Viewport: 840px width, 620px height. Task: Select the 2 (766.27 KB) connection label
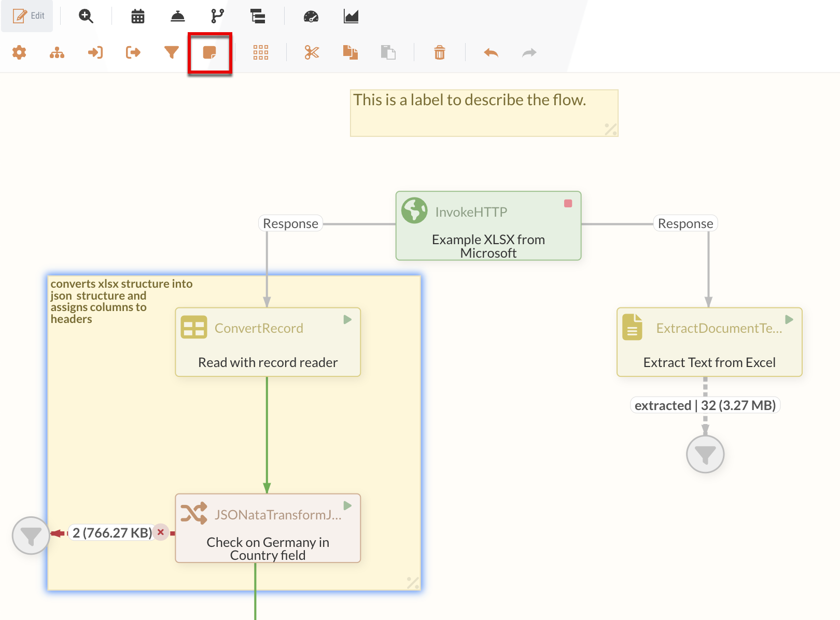click(113, 533)
